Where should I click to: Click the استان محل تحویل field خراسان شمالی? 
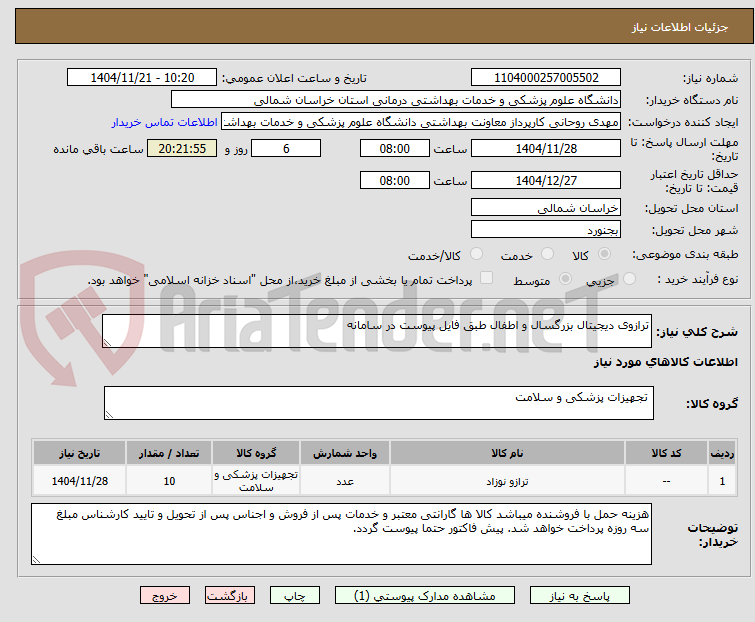(546, 207)
